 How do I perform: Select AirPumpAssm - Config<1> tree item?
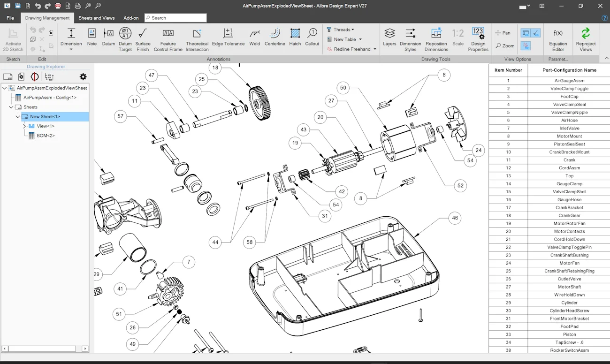(50, 98)
